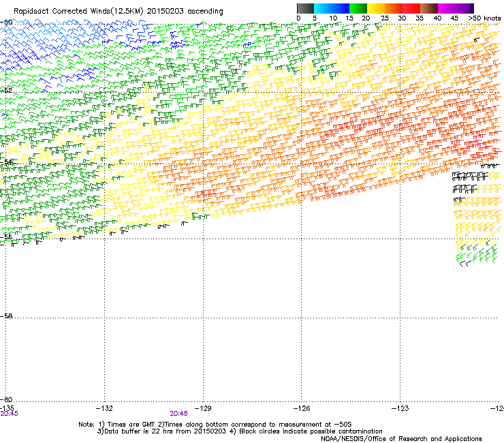The height and width of the screenshot is (443, 504).
Task: Click the orange 25-30 knots legend swatch
Action: tap(394, 8)
